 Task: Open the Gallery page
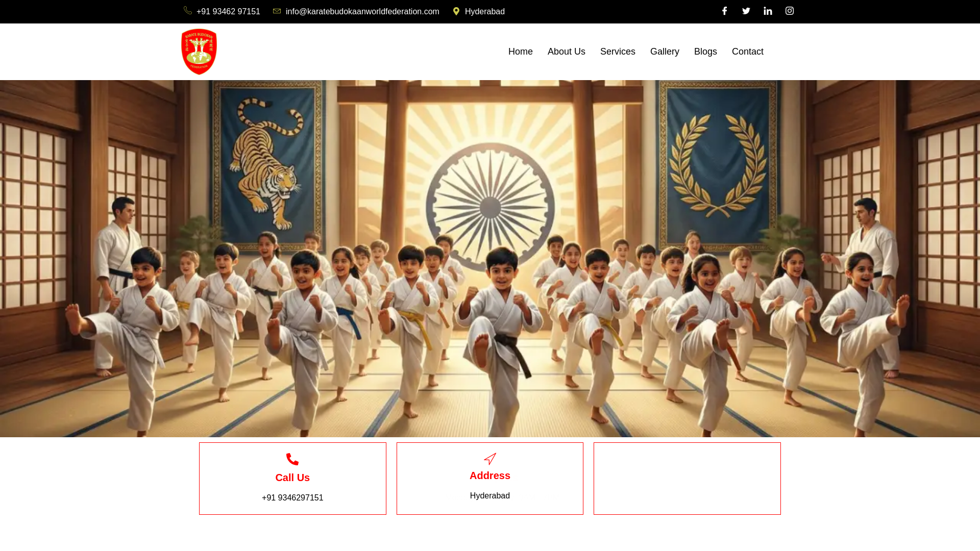[665, 52]
